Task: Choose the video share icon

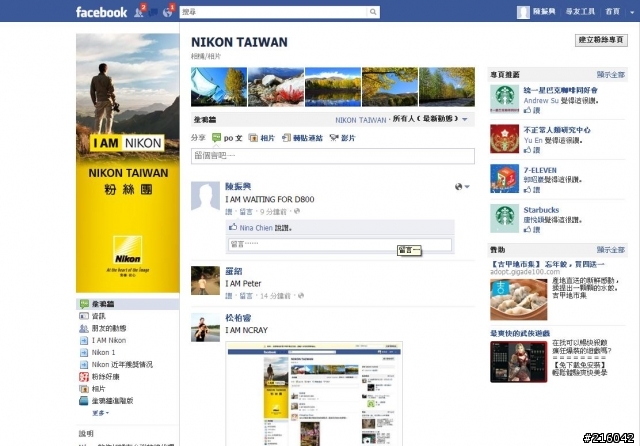Action: [334, 138]
